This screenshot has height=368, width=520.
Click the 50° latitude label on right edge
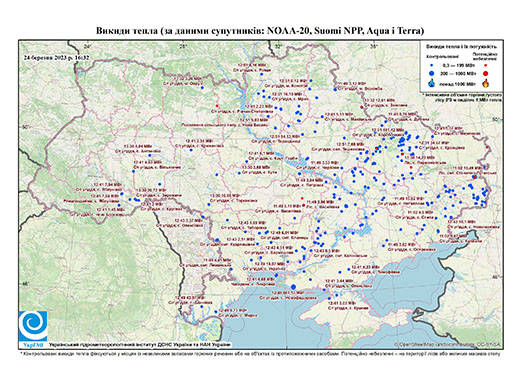coord(497,119)
